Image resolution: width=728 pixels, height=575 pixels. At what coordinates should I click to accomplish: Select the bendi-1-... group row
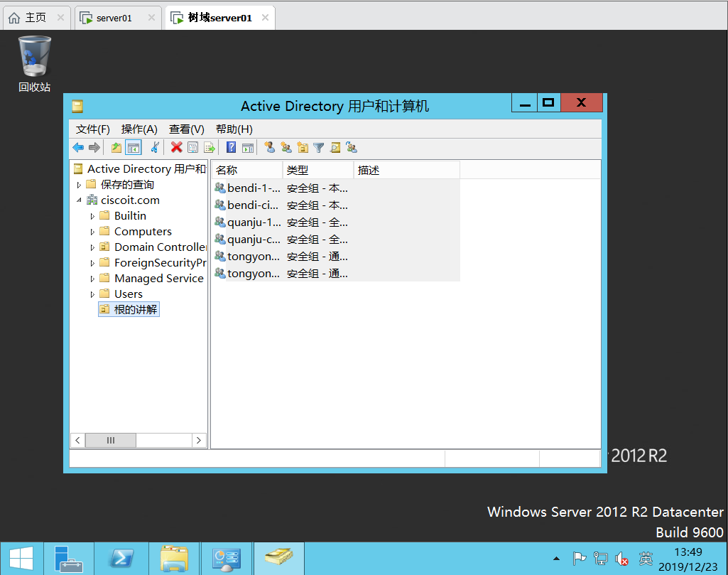[336, 188]
